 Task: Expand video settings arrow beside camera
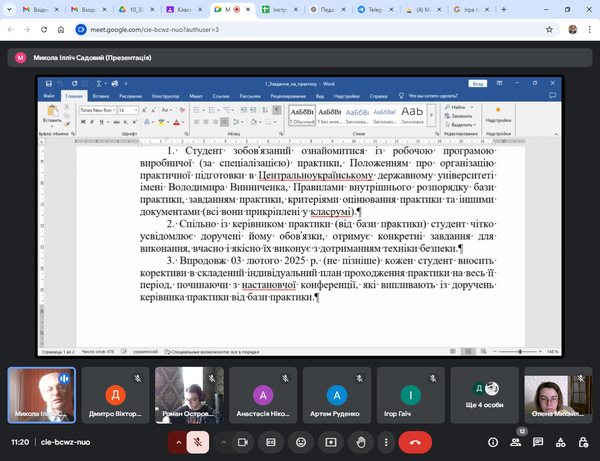(x=224, y=441)
